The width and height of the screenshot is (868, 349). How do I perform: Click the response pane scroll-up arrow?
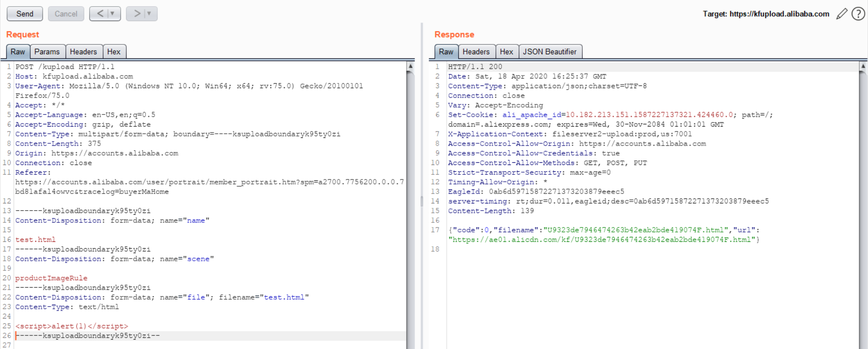click(x=863, y=66)
